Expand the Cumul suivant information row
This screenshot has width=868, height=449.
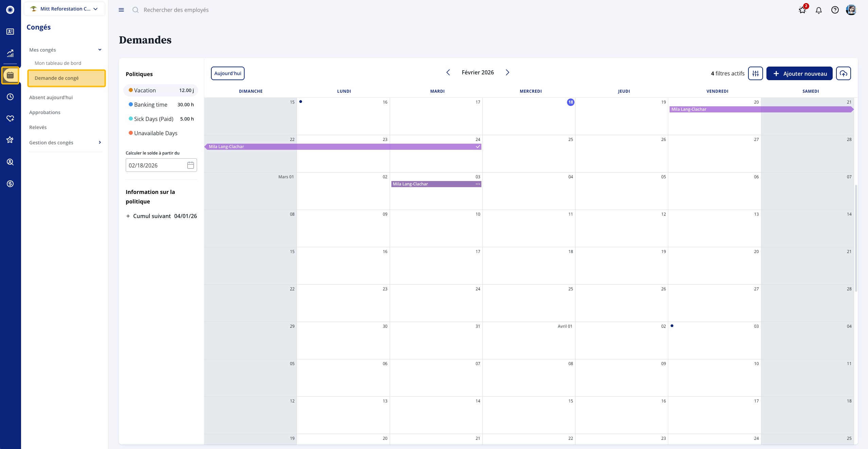coord(128,216)
